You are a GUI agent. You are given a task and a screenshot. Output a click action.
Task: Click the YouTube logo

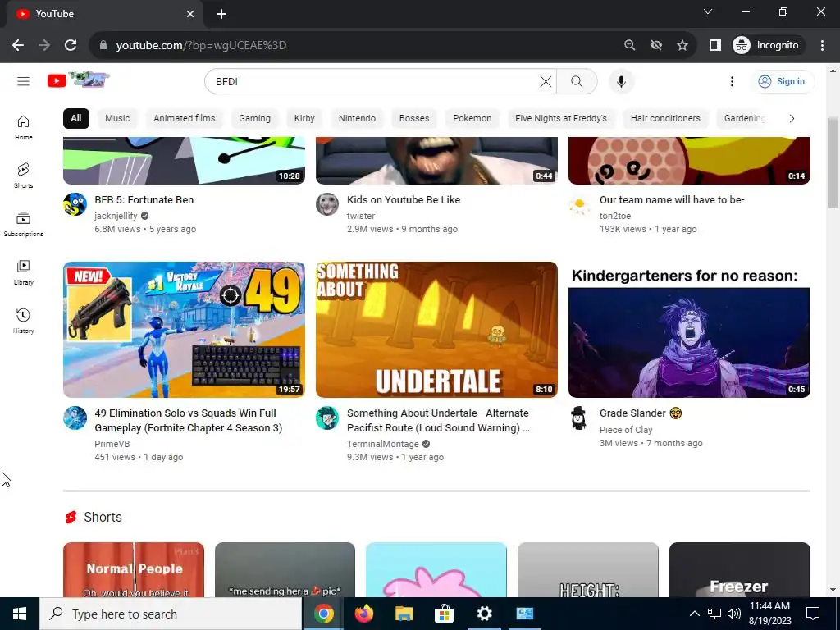click(x=78, y=80)
